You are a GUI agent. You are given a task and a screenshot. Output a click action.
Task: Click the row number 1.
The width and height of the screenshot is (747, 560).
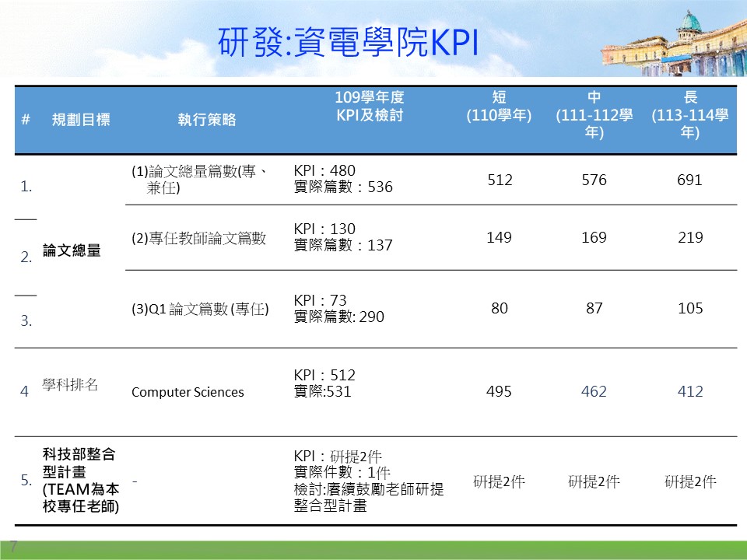coord(26,187)
